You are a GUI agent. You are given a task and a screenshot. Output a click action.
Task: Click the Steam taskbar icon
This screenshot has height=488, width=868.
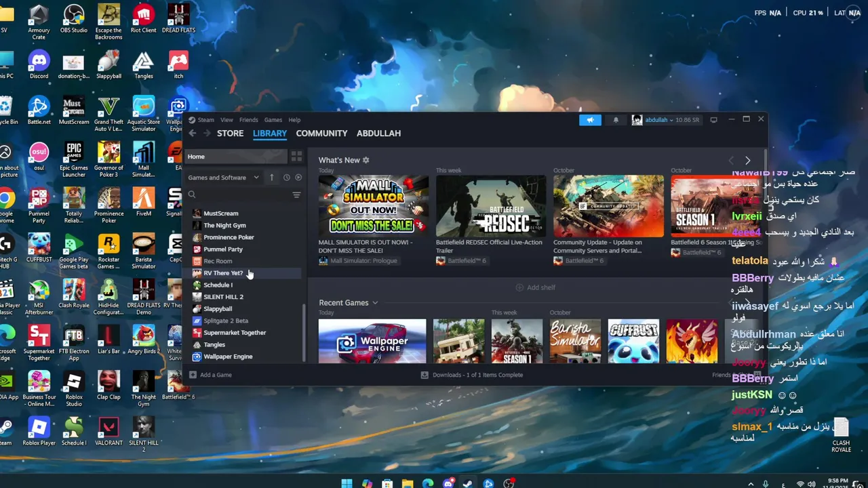coord(468,483)
